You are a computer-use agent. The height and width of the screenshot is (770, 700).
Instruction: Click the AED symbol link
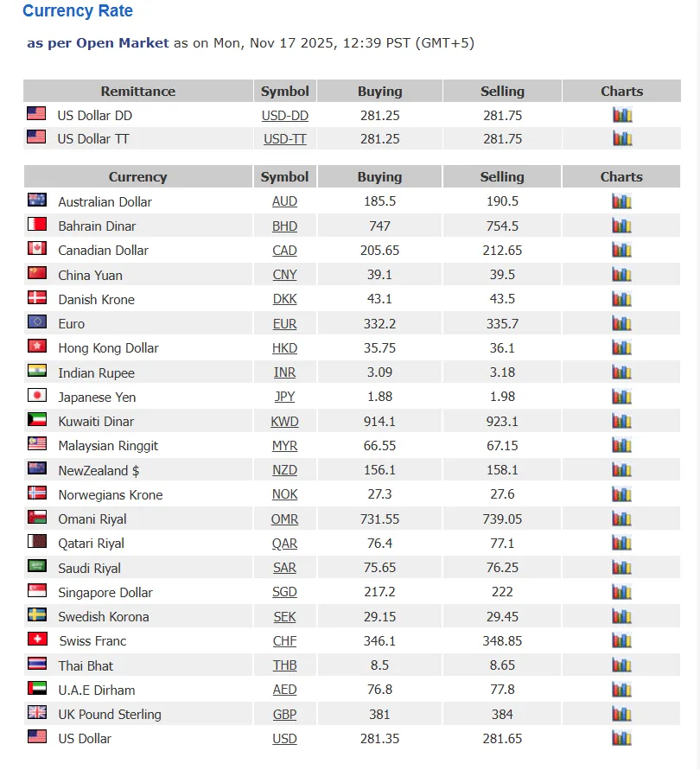(x=285, y=690)
